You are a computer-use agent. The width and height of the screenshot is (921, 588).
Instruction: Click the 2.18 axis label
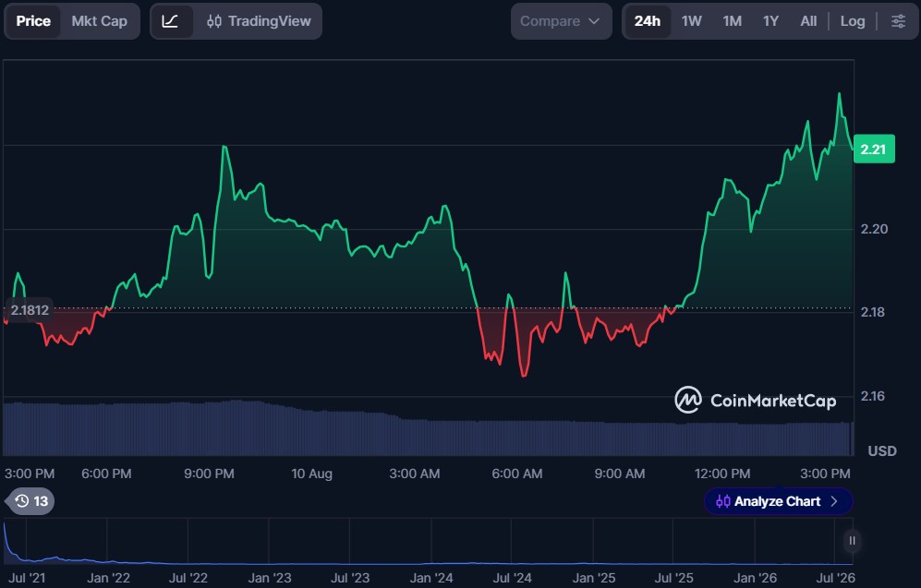pos(872,312)
